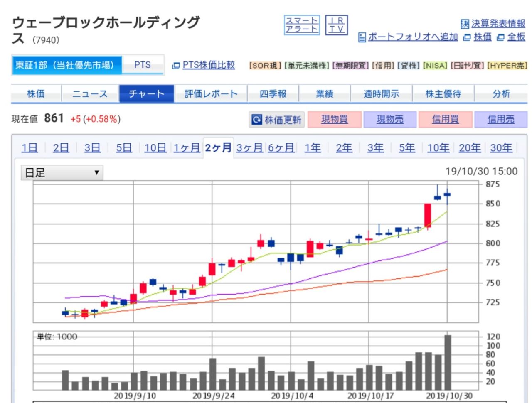532x403 pixels.
Task: Open the IR TV icon
Action: coord(337,25)
